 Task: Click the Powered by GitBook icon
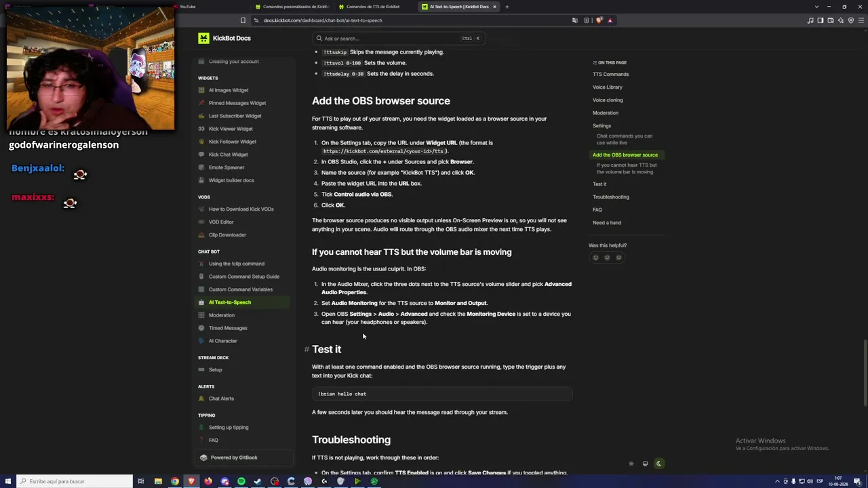(203, 457)
